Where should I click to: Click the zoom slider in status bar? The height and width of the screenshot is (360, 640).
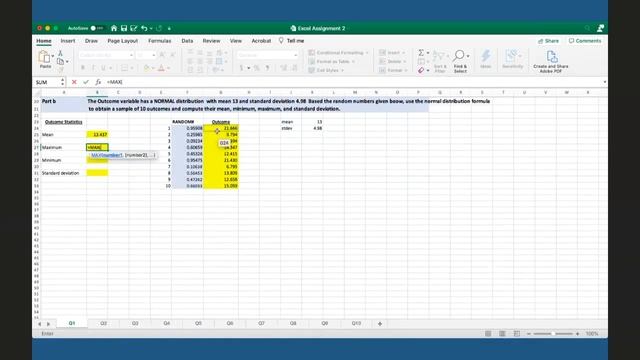(553, 333)
